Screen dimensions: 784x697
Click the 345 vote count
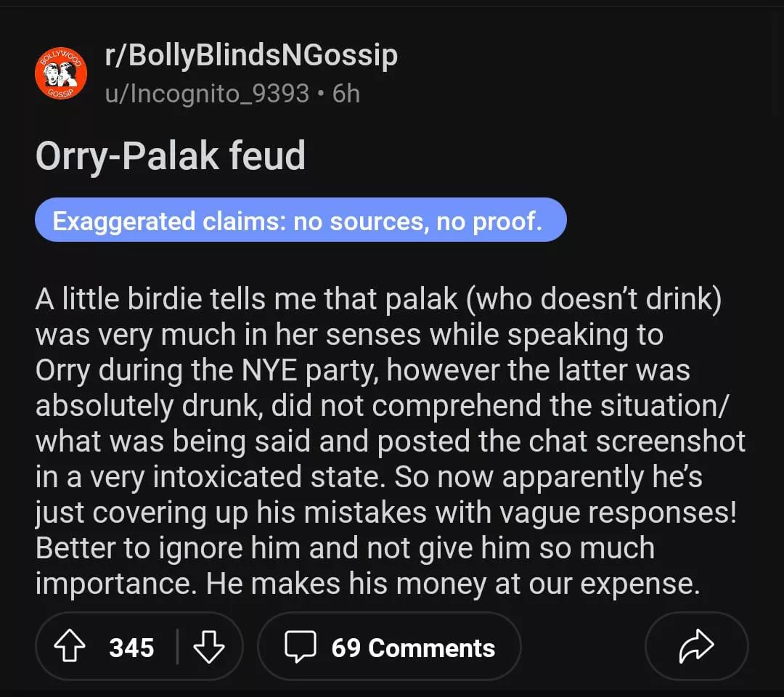[131, 647]
